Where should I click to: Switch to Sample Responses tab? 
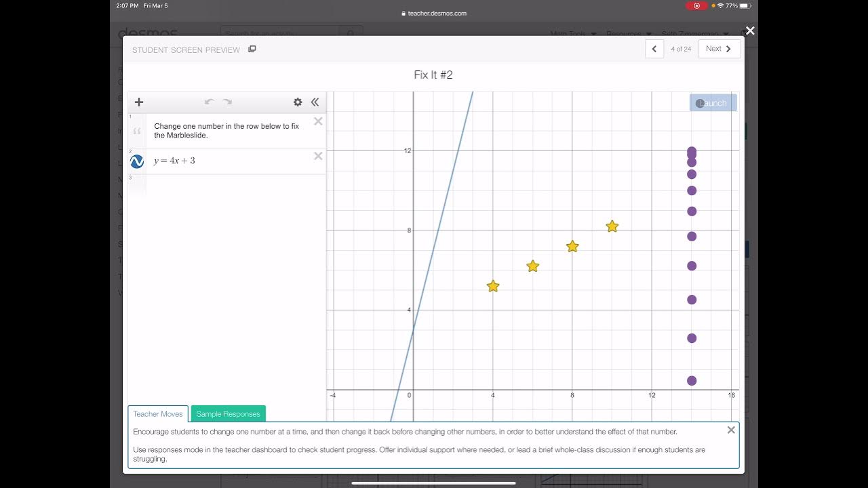pyautogui.click(x=228, y=414)
